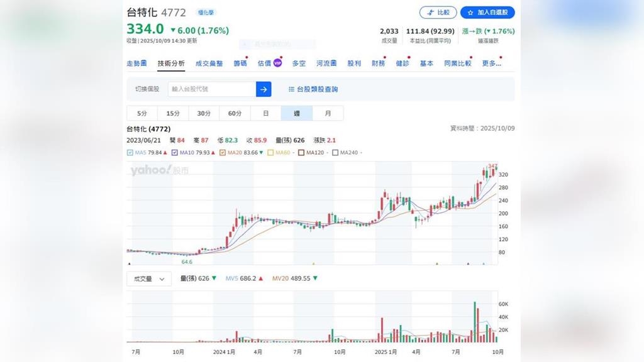Click the purple VIP badge next to 估值
644x362 pixels.
277,63
